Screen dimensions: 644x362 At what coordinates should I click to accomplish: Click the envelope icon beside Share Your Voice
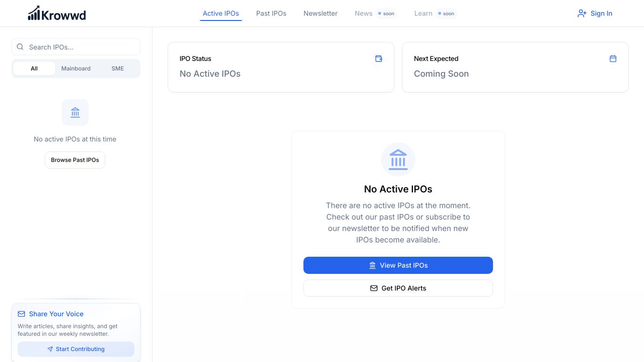[21, 314]
